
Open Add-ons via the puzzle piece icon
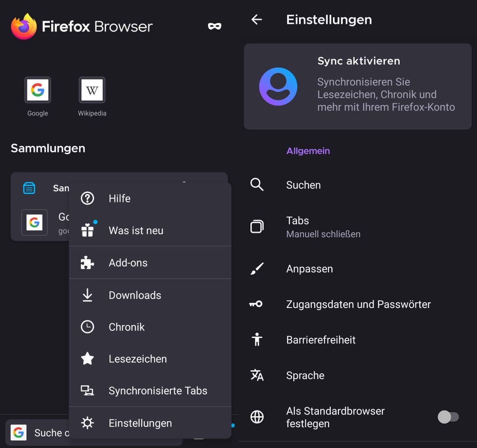click(x=87, y=263)
